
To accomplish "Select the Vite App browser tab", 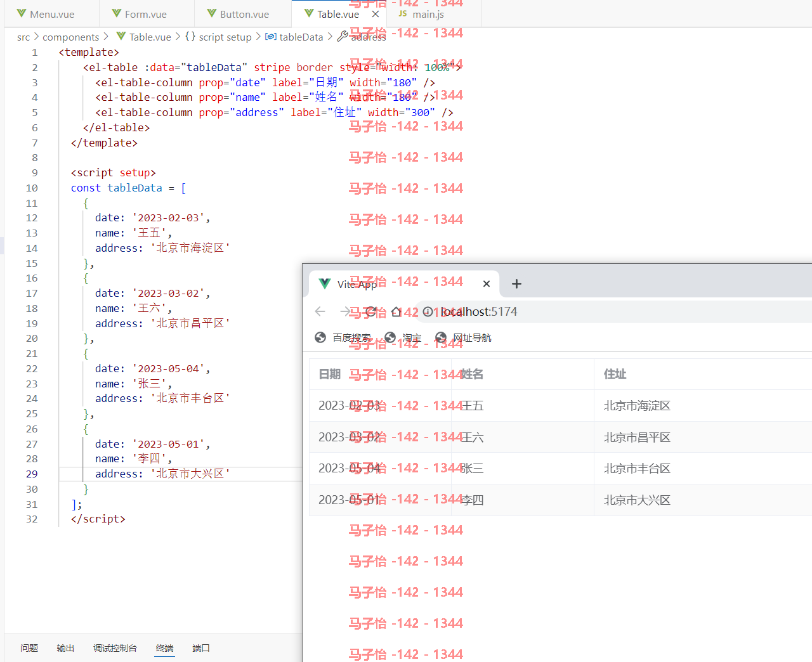I will coord(404,283).
